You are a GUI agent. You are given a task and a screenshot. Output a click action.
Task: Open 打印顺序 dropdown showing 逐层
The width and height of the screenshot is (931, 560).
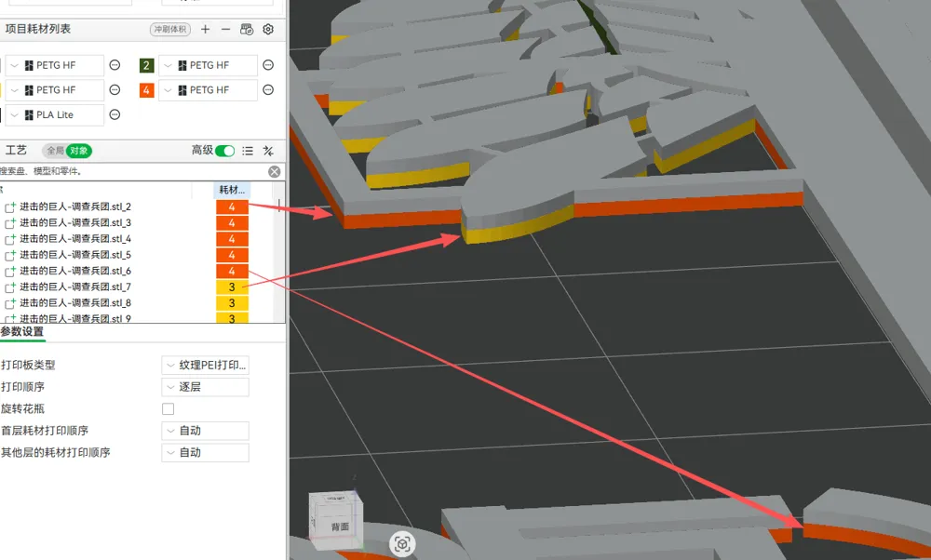click(x=206, y=387)
